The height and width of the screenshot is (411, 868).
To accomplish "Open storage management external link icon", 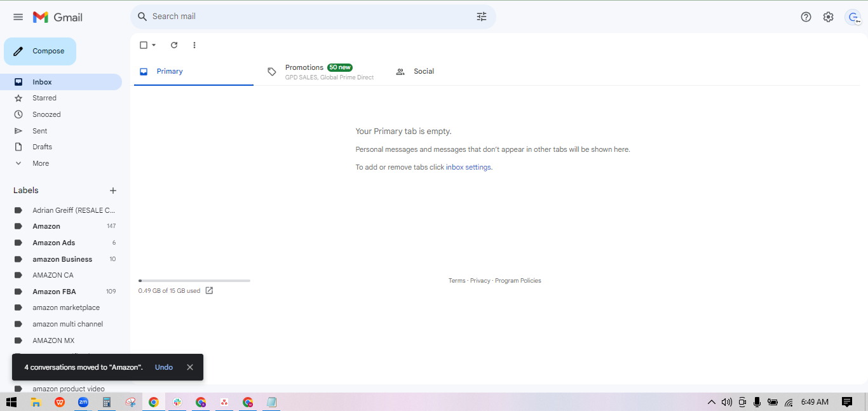I will [209, 291].
